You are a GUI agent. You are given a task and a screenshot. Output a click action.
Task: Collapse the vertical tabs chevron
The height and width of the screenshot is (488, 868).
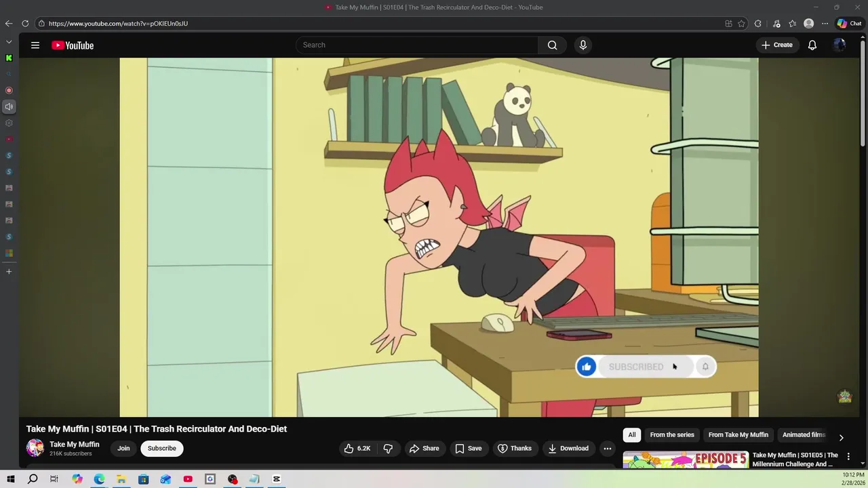[9, 41]
